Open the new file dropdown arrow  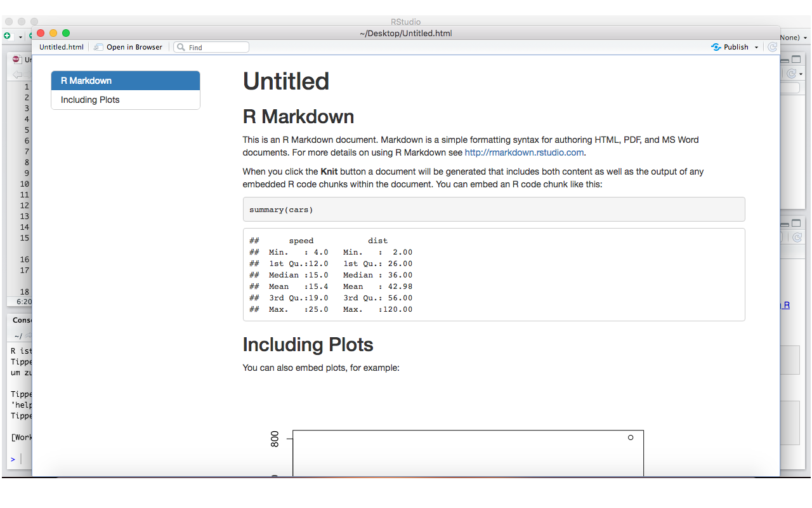pyautogui.click(x=20, y=37)
